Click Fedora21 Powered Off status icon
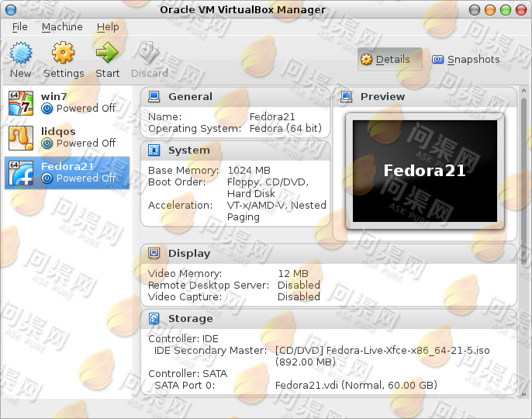The width and height of the screenshot is (532, 419). (47, 178)
